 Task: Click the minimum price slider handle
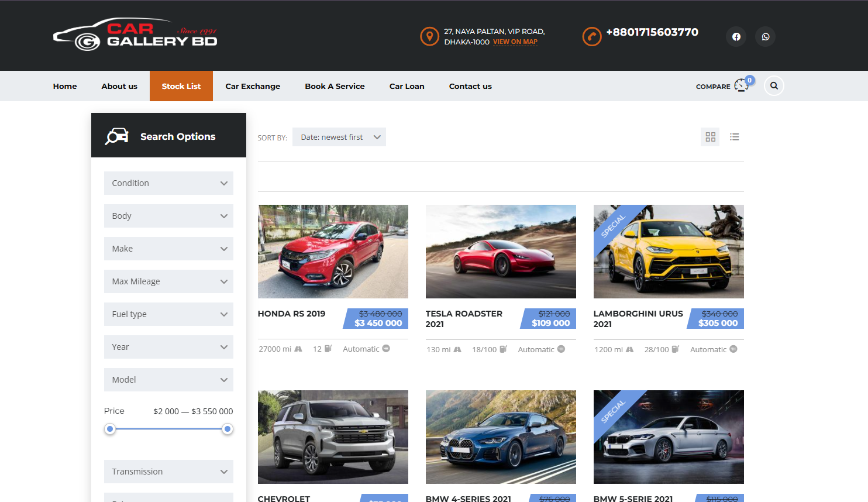coord(109,429)
